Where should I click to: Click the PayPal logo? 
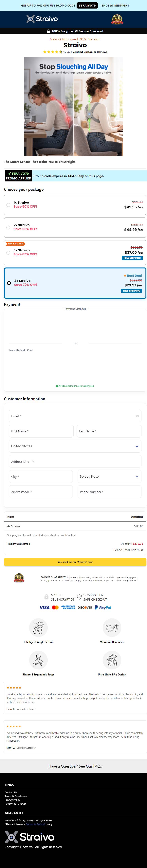click(103, 608)
